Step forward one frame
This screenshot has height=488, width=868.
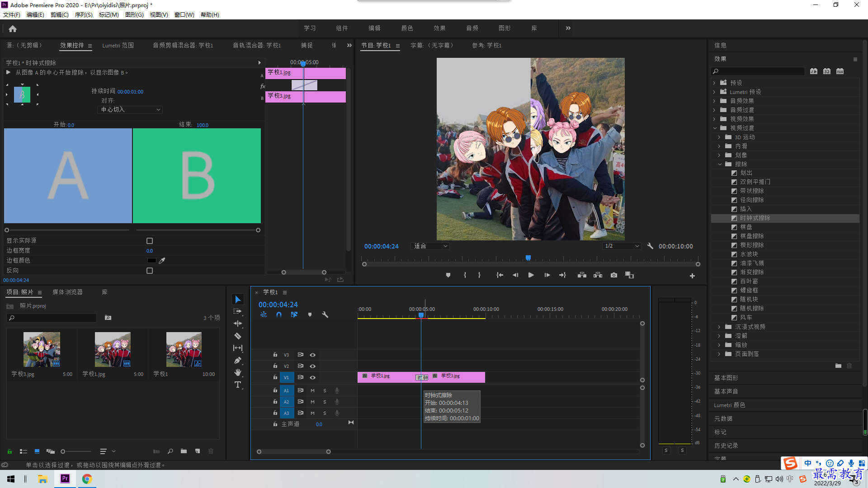[547, 275]
